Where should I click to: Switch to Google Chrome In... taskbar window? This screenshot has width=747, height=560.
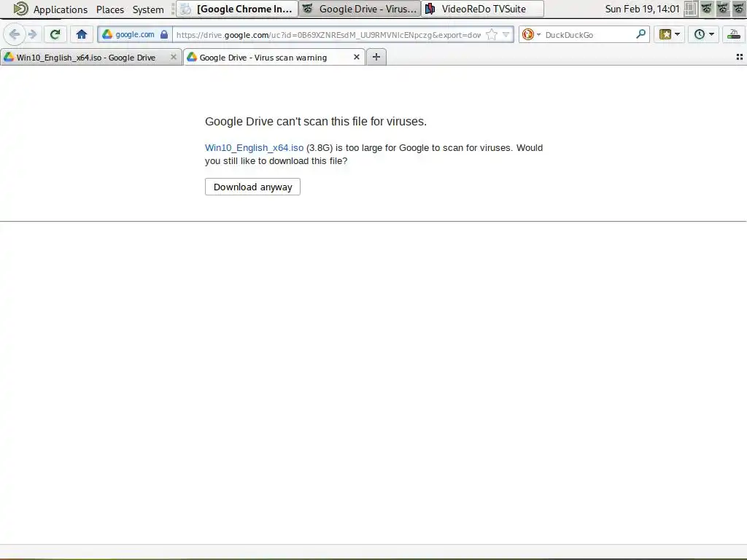[x=237, y=9]
